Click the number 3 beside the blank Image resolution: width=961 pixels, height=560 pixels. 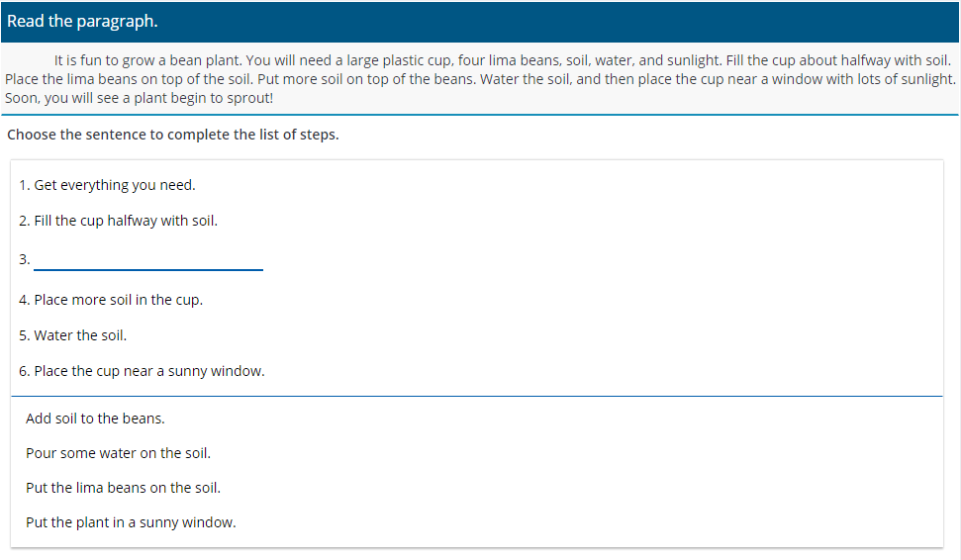point(24,260)
